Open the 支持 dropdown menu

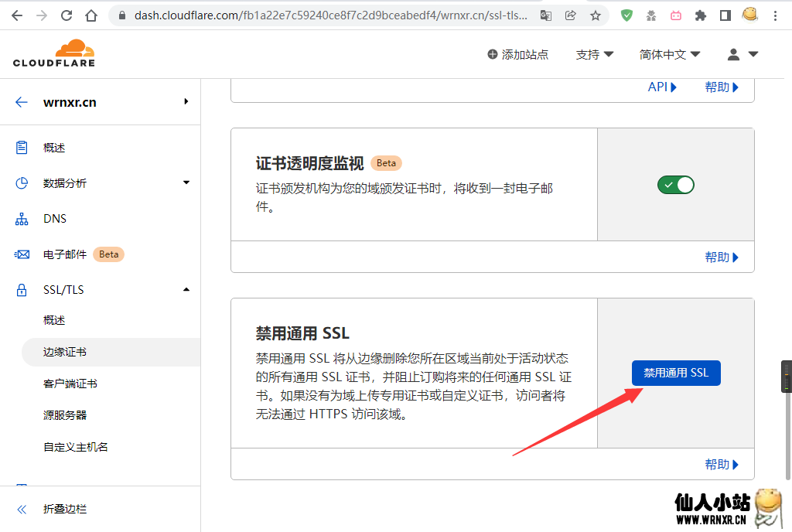(x=595, y=54)
